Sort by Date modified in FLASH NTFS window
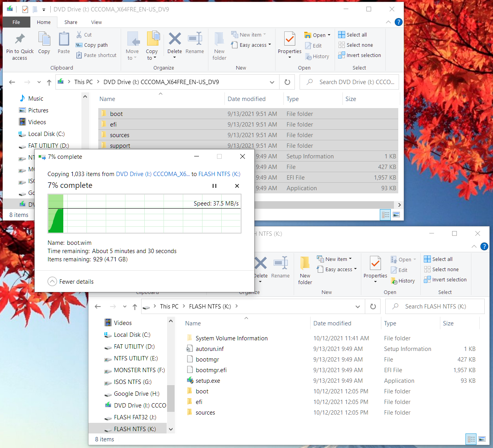Screen dimensions: 493x448 (x=332, y=323)
